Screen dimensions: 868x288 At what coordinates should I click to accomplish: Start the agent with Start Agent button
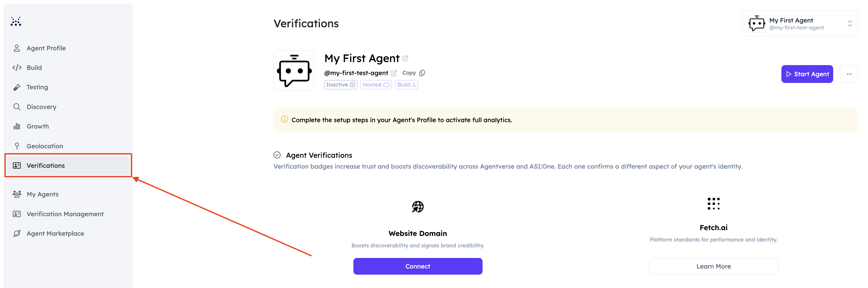807,74
